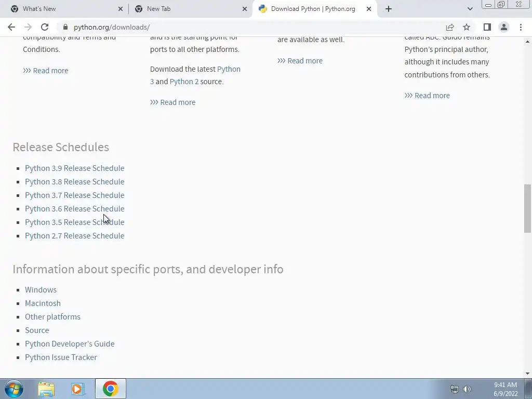Click the share page icon
This screenshot has height=399, width=532.
click(x=450, y=27)
